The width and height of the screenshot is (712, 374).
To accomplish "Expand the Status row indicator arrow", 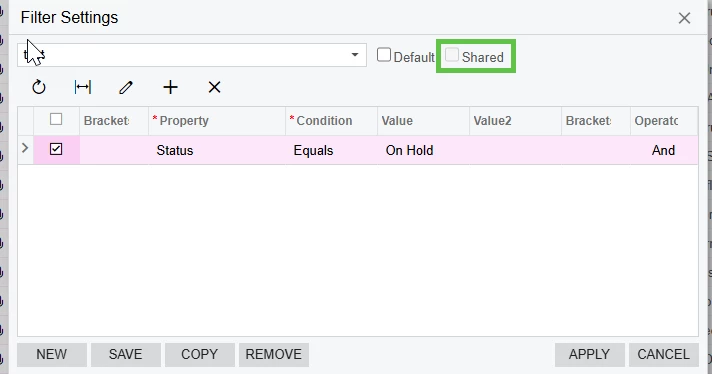I will pyautogui.click(x=25, y=148).
